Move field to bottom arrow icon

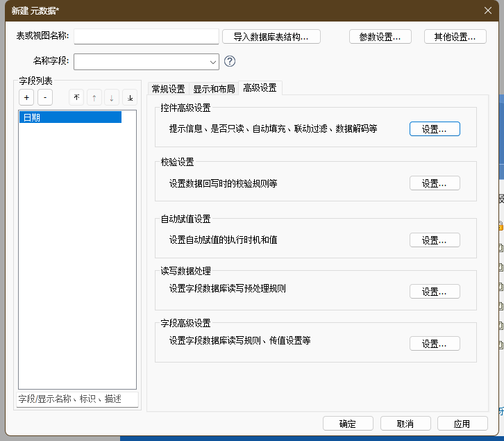pyautogui.click(x=130, y=98)
